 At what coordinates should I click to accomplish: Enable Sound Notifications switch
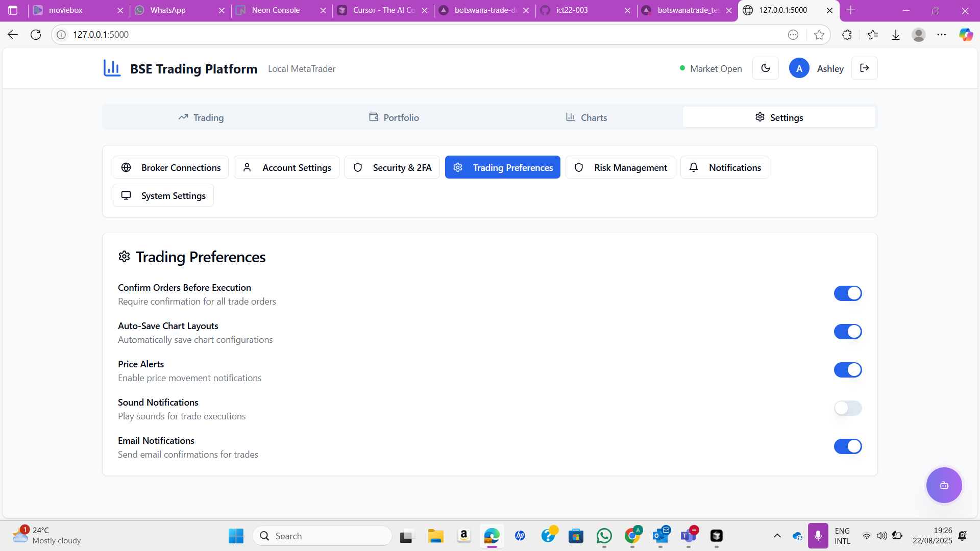(x=847, y=408)
